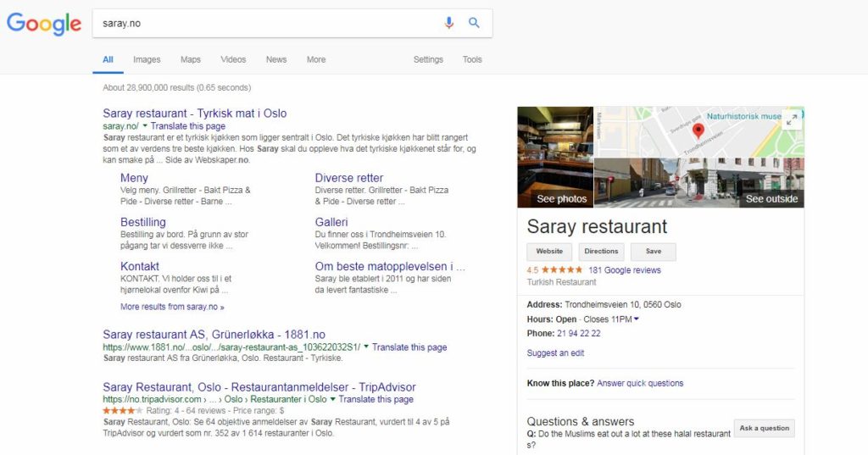Open the dropdown arrow for the TripAdvisor result
Viewport: 868px width, 455px height.
click(332, 399)
